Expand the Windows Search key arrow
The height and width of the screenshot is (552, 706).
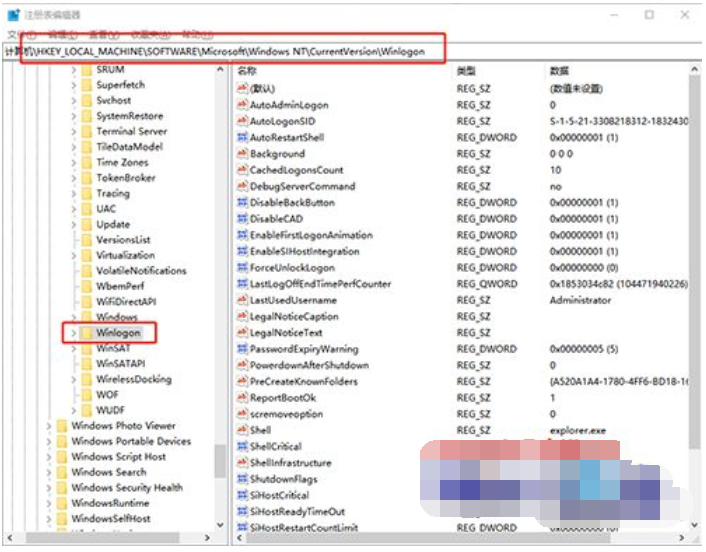49,472
